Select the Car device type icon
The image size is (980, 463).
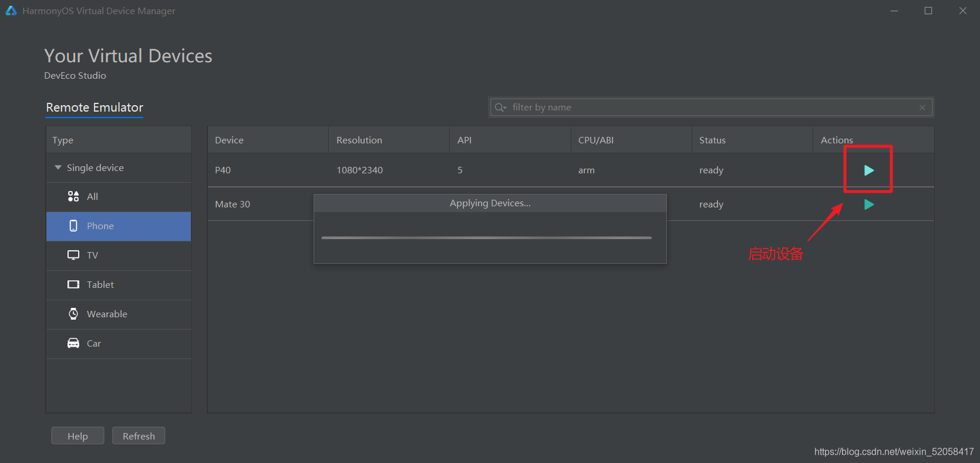(x=73, y=343)
